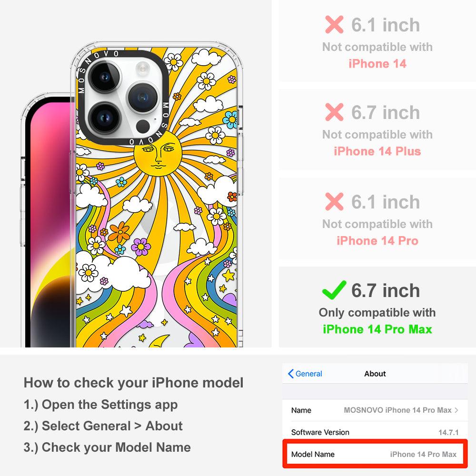Click the About title in the header
Viewport: 476px width, 476px height.
coord(375,374)
